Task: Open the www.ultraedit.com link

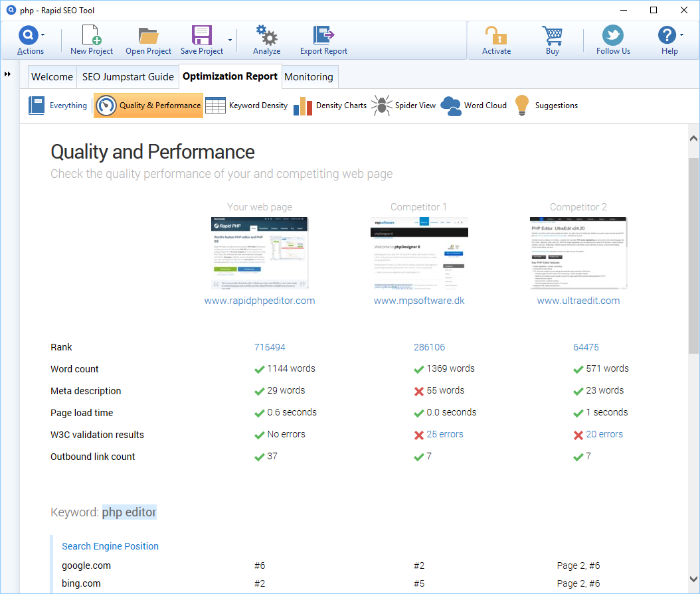Action: (x=578, y=300)
